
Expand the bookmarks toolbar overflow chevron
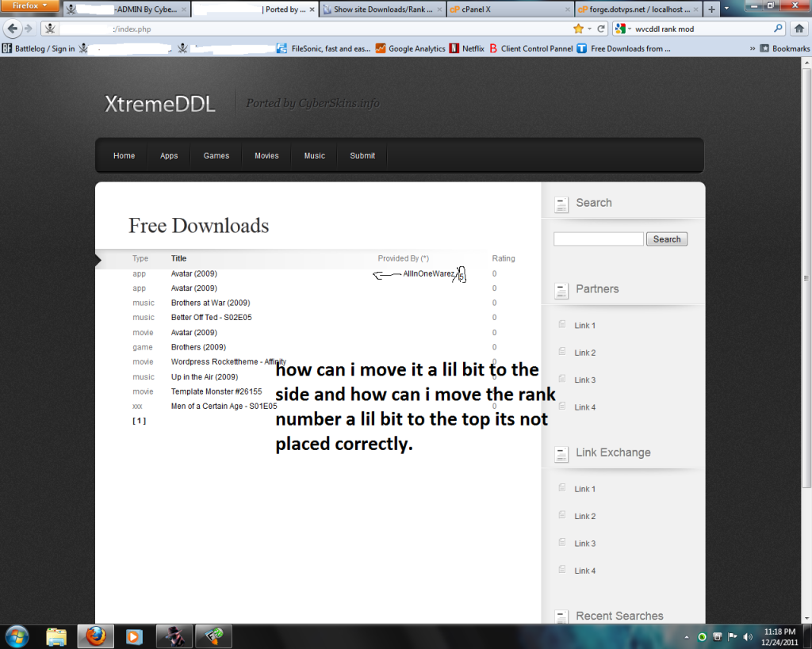point(752,48)
